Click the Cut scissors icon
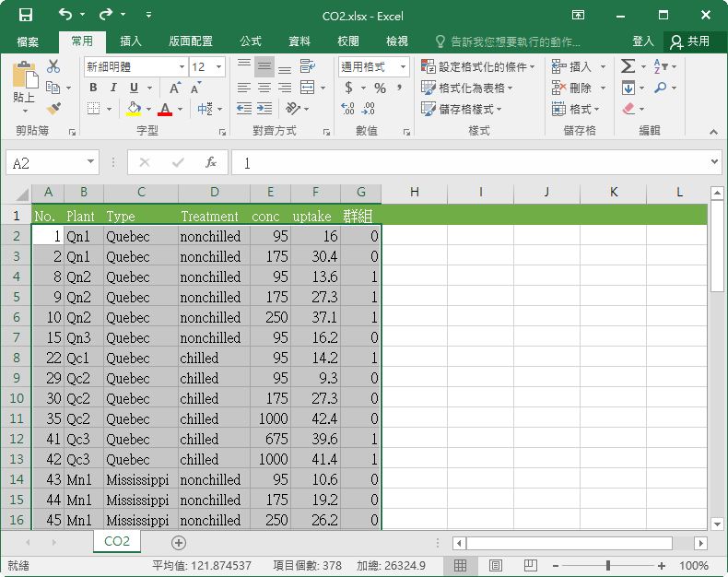The image size is (728, 577). [x=53, y=66]
